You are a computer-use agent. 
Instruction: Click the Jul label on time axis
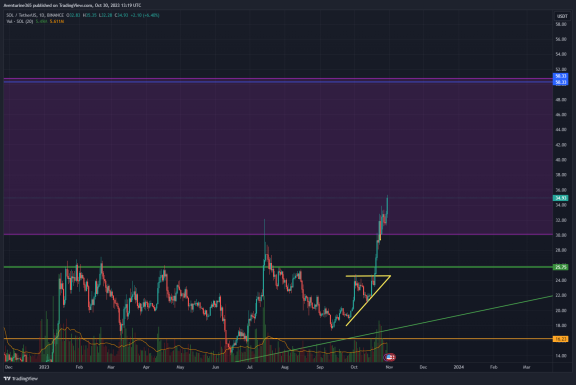pos(250,367)
